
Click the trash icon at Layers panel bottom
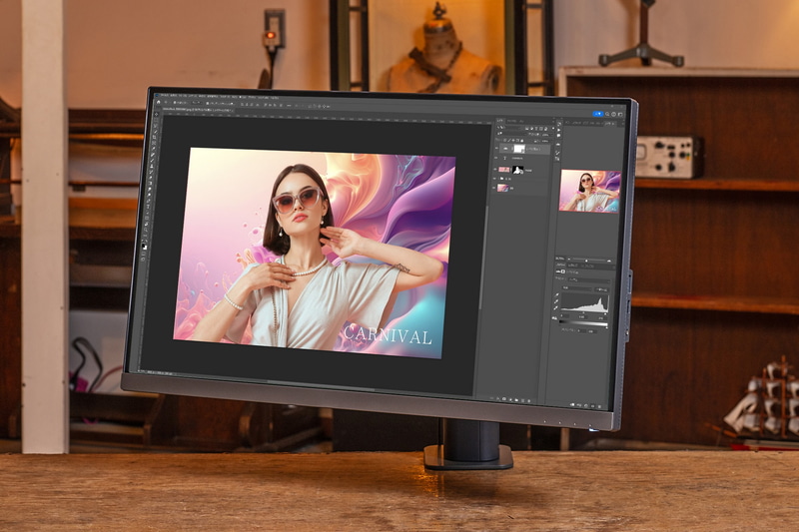[x=529, y=400]
